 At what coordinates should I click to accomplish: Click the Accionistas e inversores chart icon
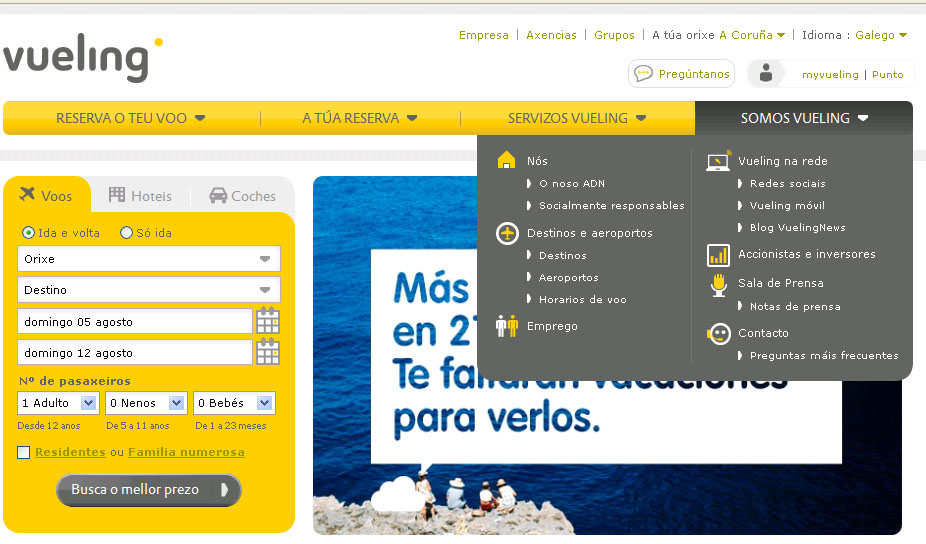pos(718,255)
